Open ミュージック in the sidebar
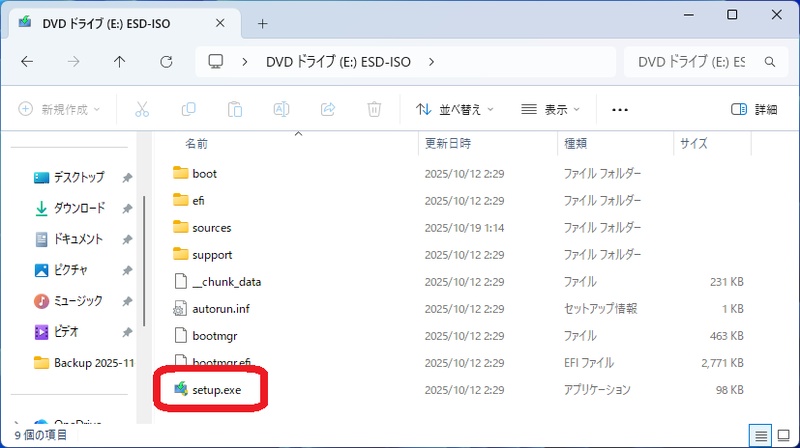Screen dimensions: 800x448 (x=68, y=301)
